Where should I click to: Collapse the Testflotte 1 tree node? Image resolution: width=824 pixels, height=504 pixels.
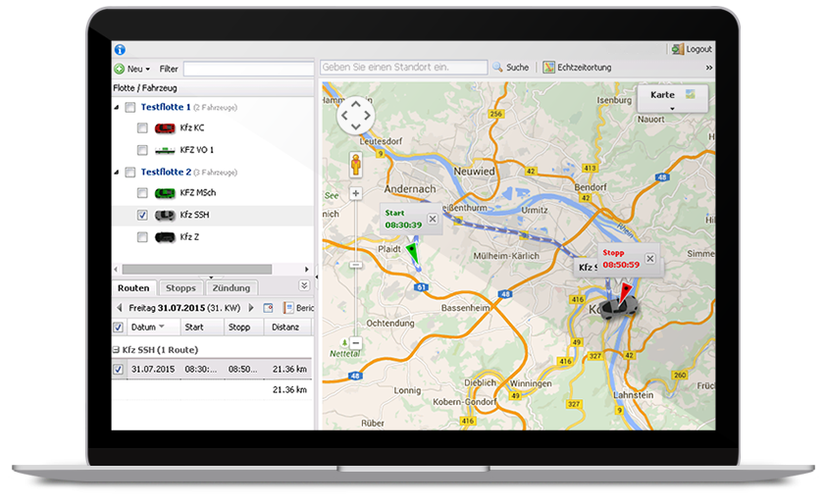(117, 108)
